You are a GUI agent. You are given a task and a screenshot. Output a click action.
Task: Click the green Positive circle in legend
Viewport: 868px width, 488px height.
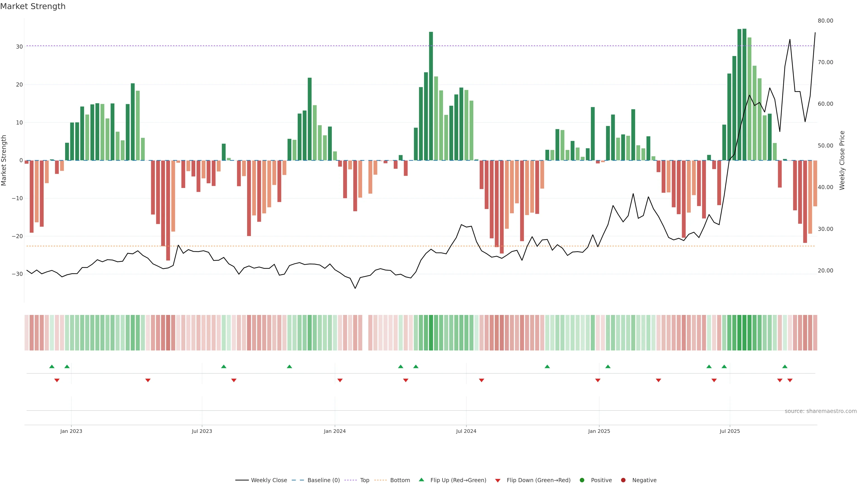coord(582,480)
